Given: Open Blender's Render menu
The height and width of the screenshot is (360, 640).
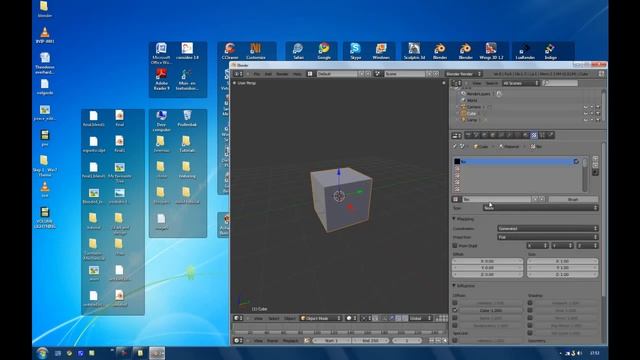Looking at the screenshot, I should 282,74.
